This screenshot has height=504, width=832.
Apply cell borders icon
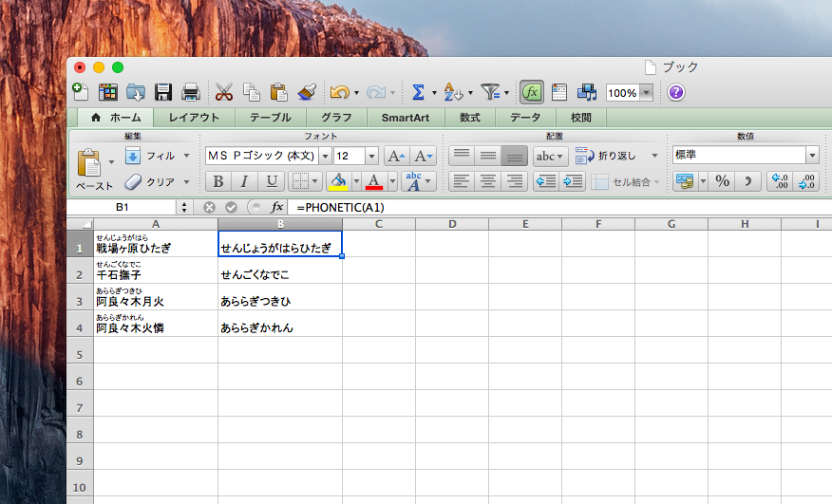[300, 182]
